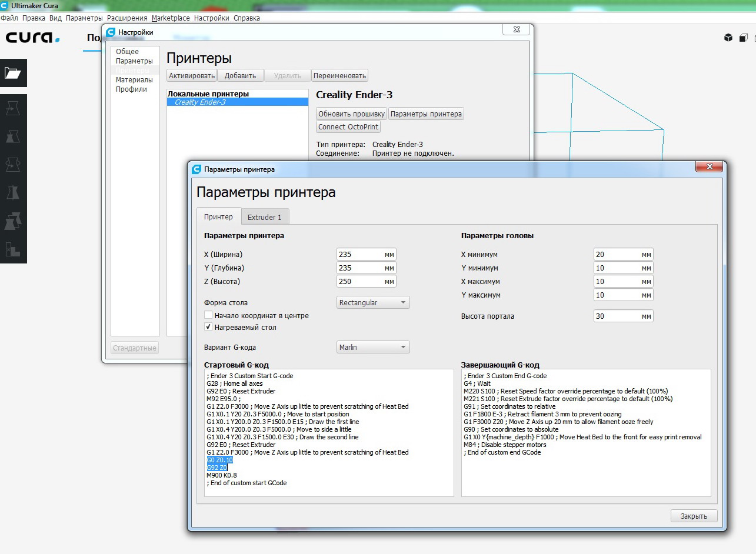Select Общее in settings sidebar
756x554 pixels.
pos(135,52)
